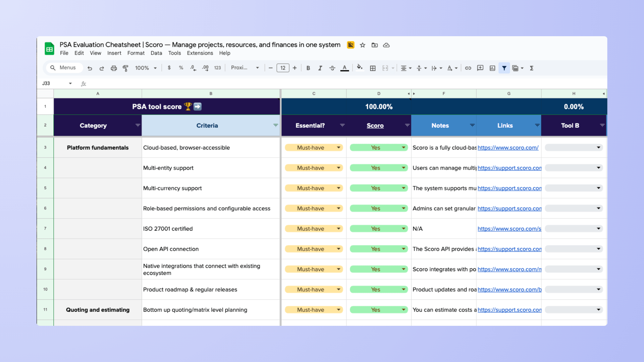Open text rotation options

click(452, 68)
